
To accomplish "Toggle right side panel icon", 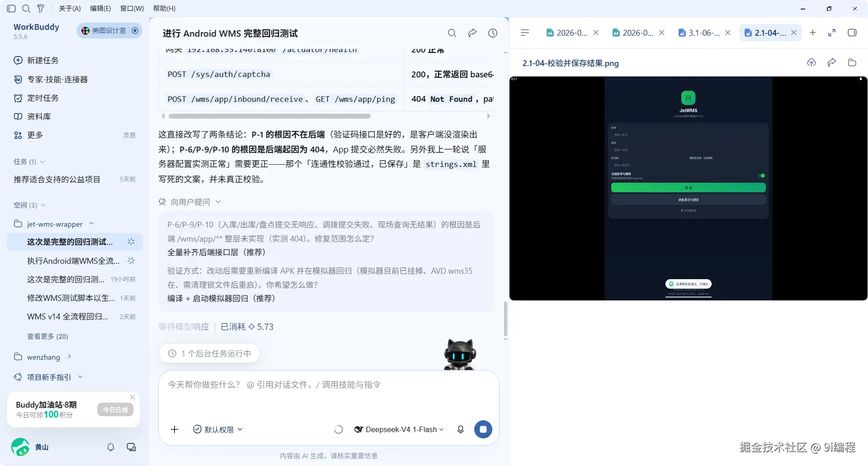I will click(852, 33).
